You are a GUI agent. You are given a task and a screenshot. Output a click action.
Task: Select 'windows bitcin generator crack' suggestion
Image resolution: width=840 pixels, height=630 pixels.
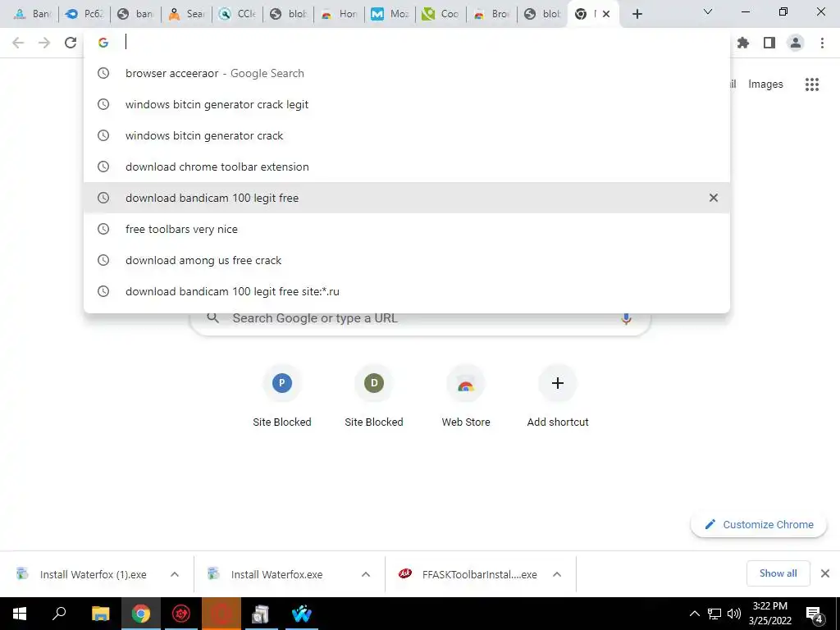(x=407, y=135)
